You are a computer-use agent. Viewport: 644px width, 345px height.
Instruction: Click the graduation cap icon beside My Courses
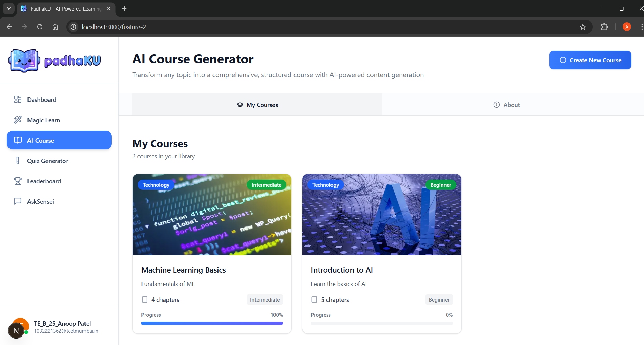[240, 105]
